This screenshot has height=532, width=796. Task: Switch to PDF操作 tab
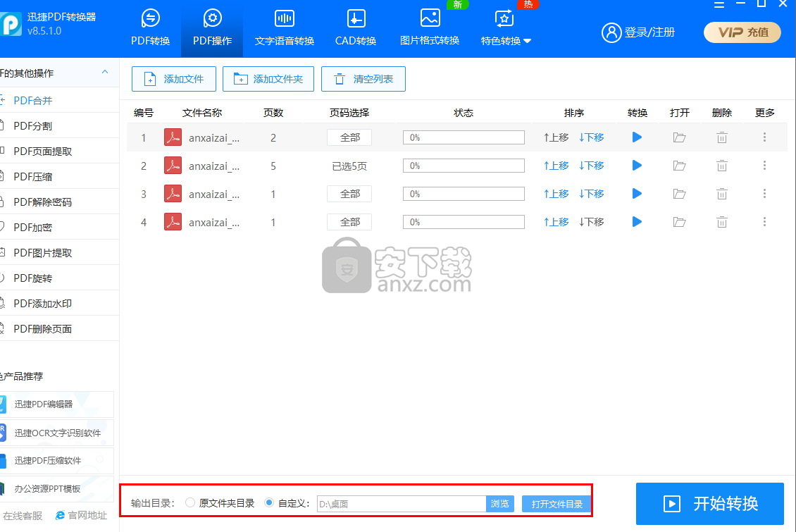tap(212, 28)
